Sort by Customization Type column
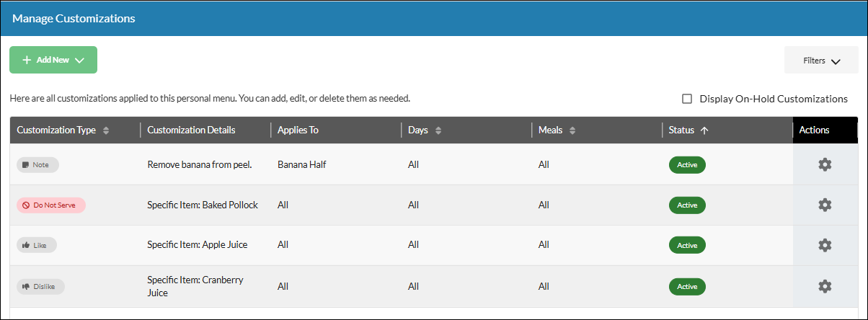The width and height of the screenshot is (868, 320). pyautogui.click(x=63, y=130)
